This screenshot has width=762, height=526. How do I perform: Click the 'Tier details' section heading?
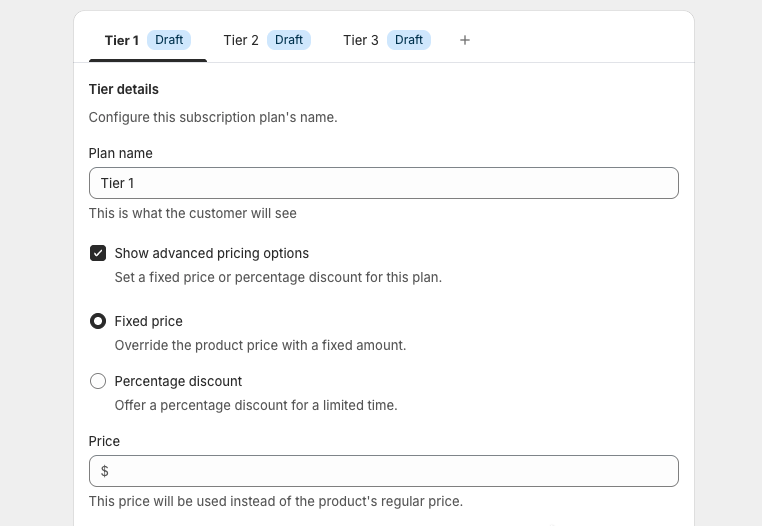[124, 89]
